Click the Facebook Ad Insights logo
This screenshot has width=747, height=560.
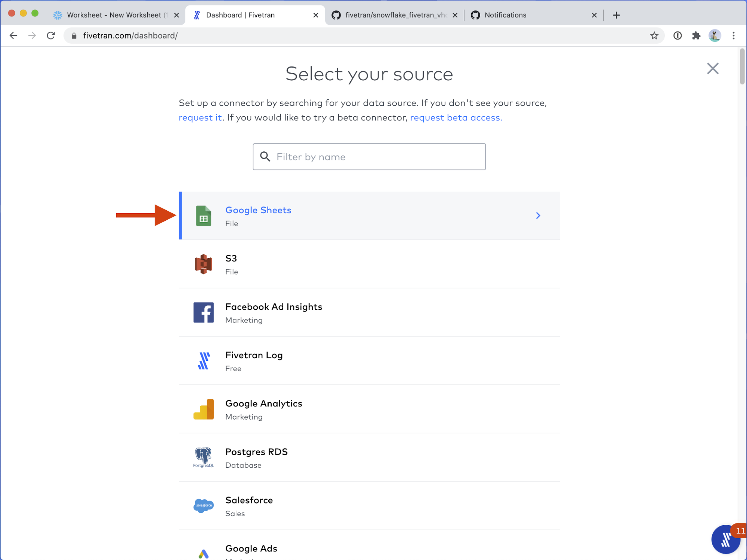pyautogui.click(x=204, y=313)
